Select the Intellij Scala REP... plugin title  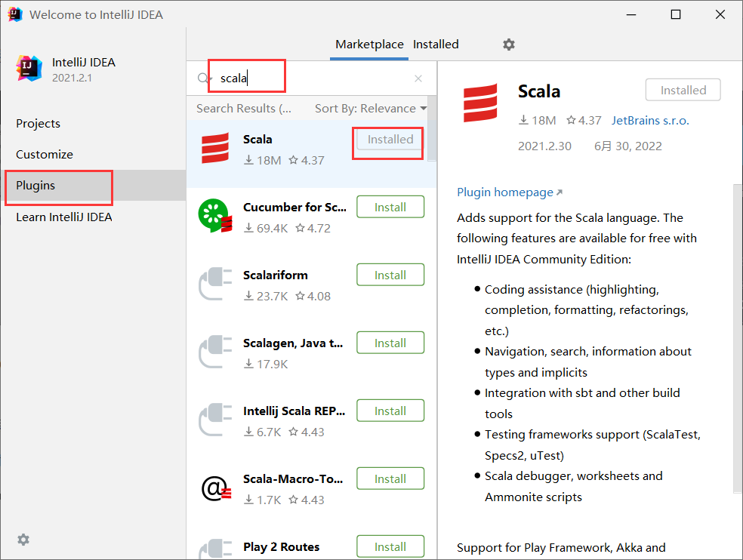click(294, 411)
